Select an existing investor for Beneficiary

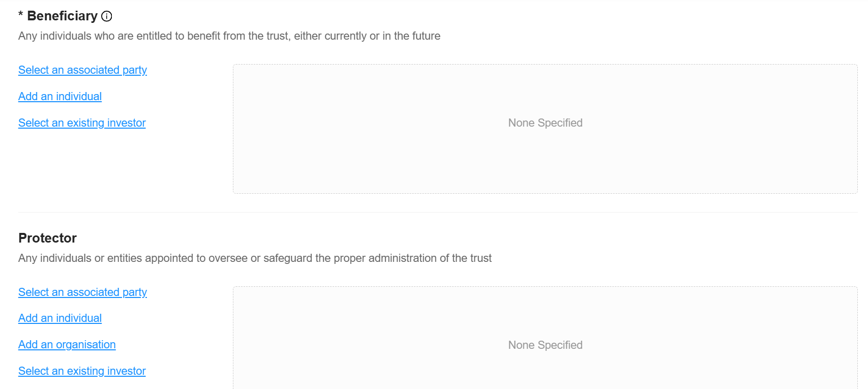tap(82, 123)
